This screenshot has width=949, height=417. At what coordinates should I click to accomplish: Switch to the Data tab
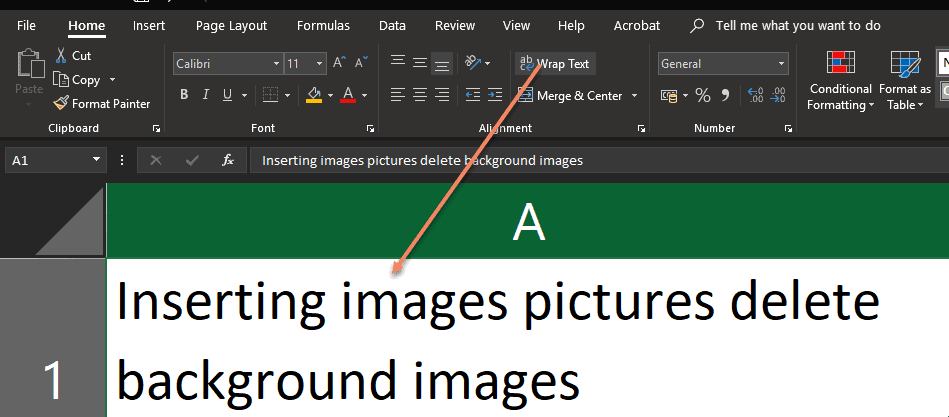pos(392,25)
